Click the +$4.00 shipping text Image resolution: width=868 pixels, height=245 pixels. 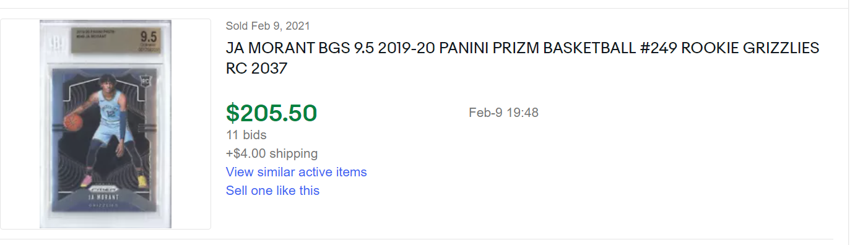point(272,153)
